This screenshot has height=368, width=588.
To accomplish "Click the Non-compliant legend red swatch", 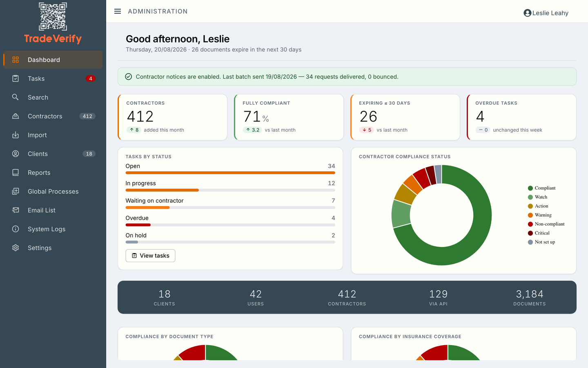I will pyautogui.click(x=530, y=224).
